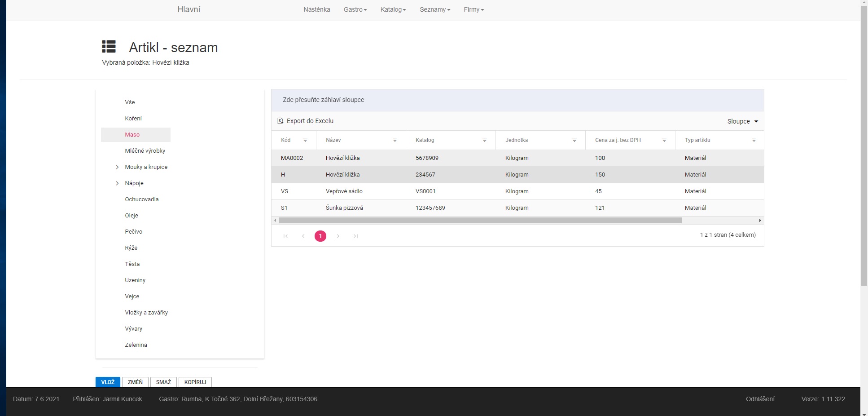The image size is (868, 416).
Task: Select Oleje category
Action: pos(132,216)
